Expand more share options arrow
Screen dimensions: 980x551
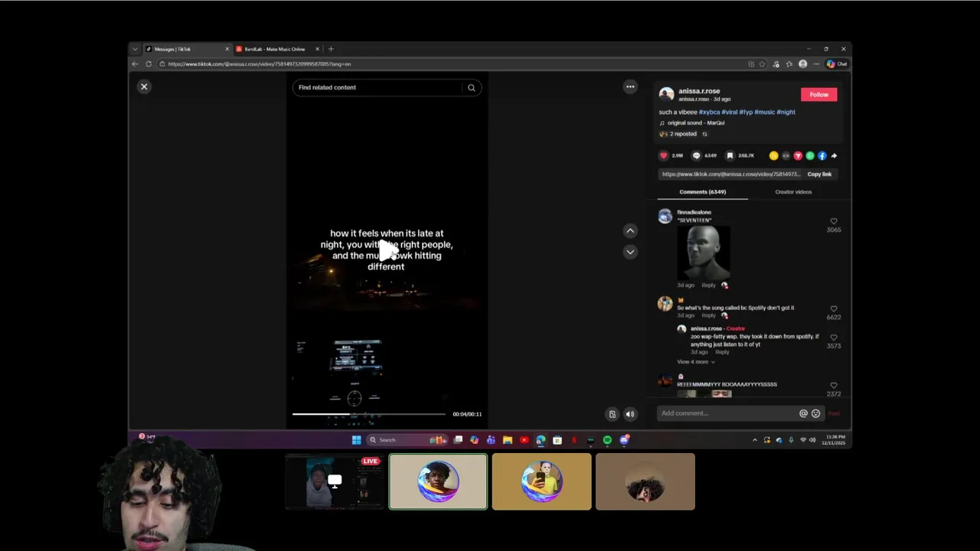(834, 155)
